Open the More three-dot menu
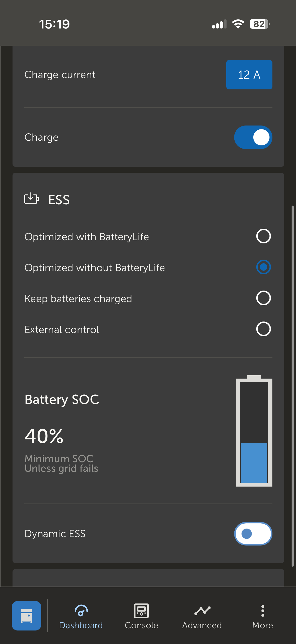 point(263,611)
